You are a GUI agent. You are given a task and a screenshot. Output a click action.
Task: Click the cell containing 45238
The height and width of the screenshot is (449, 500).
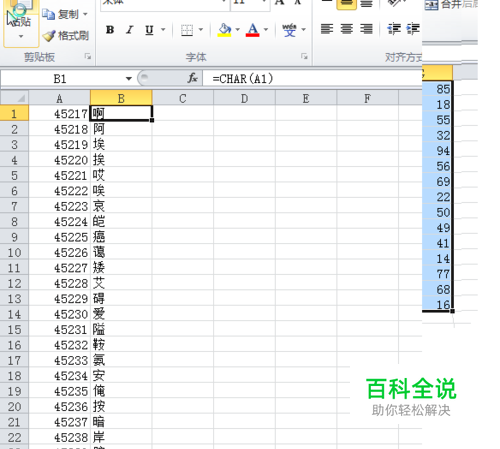point(60,437)
